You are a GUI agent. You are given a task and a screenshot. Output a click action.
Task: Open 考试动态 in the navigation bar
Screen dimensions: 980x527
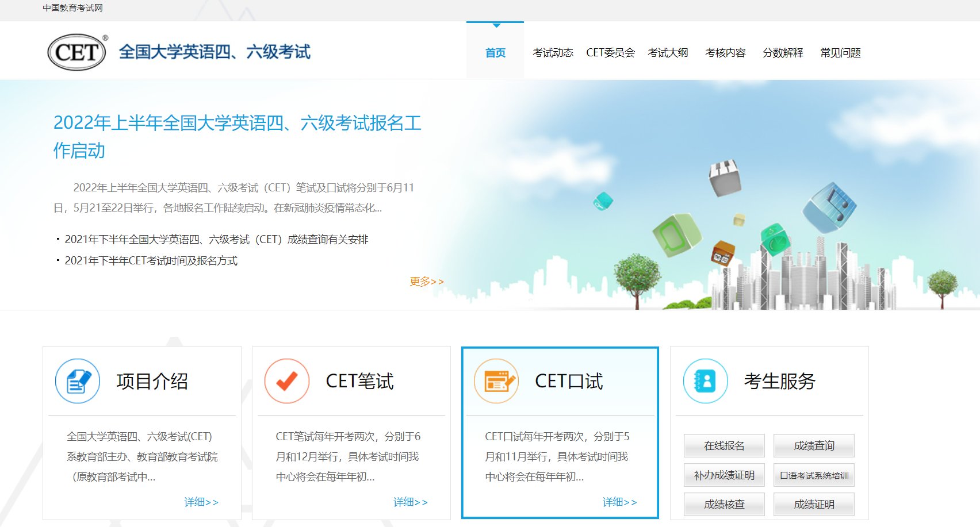[553, 52]
